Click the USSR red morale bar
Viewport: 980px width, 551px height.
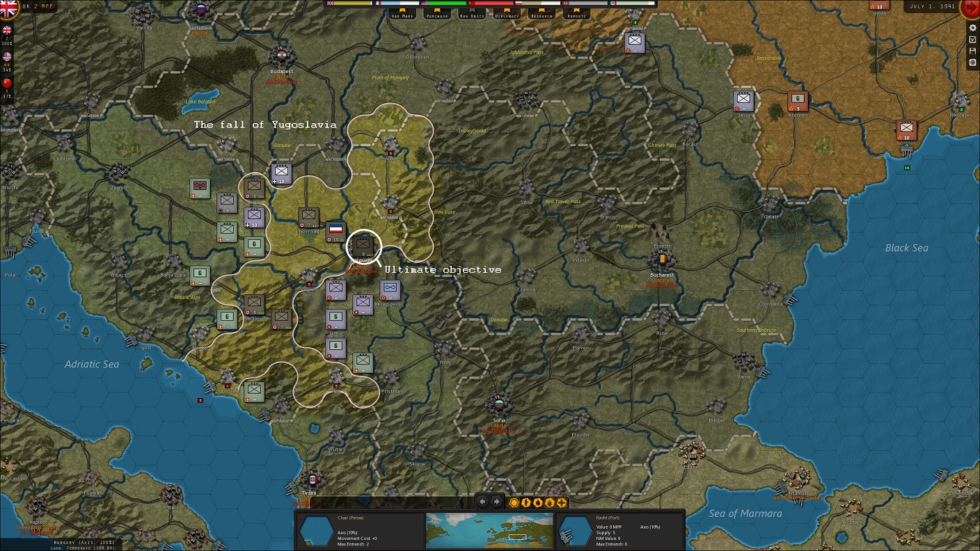tap(491, 3)
